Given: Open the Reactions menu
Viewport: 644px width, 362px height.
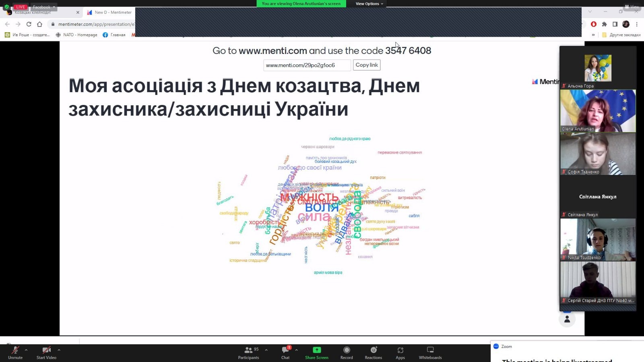Looking at the screenshot, I should click(x=373, y=352).
